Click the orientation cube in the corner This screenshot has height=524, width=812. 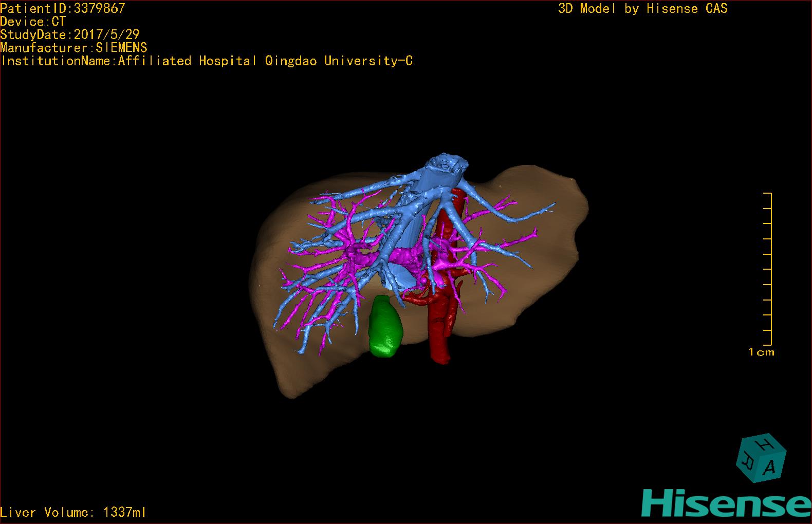761,459
